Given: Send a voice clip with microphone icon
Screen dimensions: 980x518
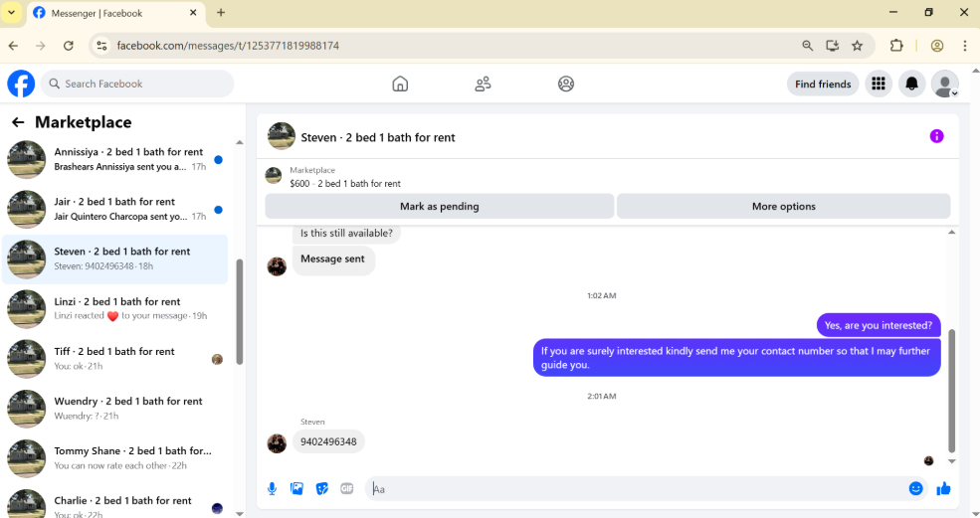Looking at the screenshot, I should pos(272,488).
